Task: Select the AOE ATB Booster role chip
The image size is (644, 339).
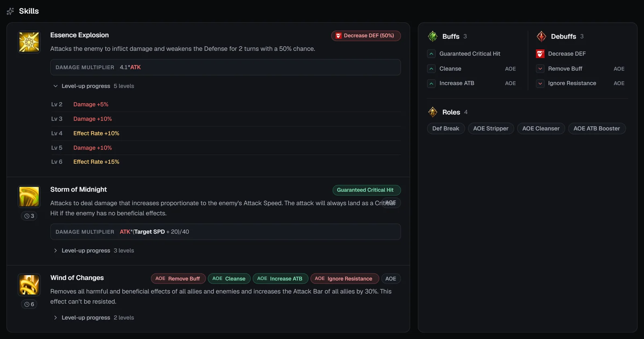Action: point(597,129)
